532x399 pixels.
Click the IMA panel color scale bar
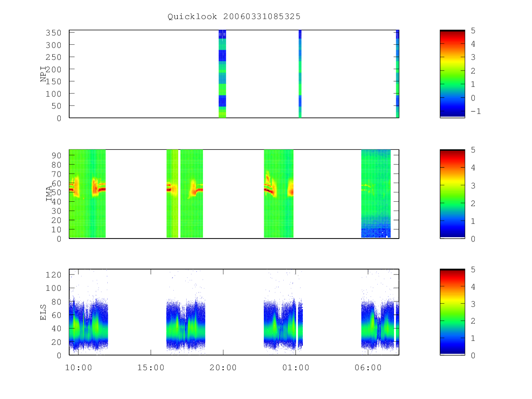point(452,194)
